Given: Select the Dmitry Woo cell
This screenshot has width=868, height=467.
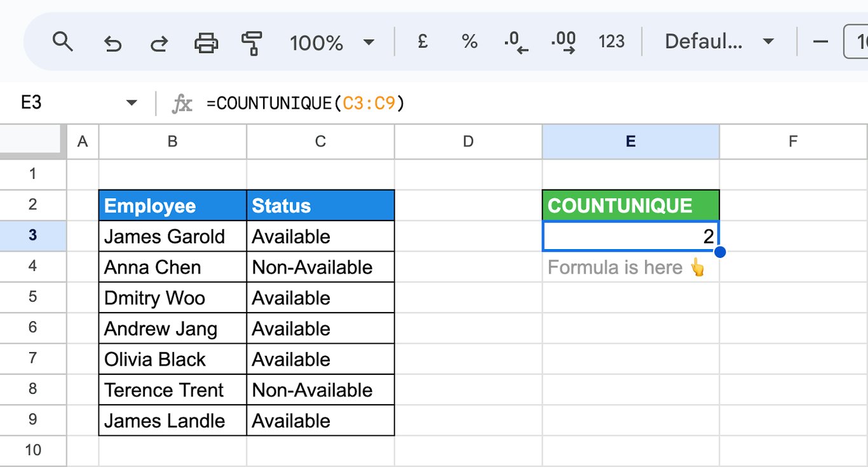Looking at the screenshot, I should pyautogui.click(x=172, y=297).
